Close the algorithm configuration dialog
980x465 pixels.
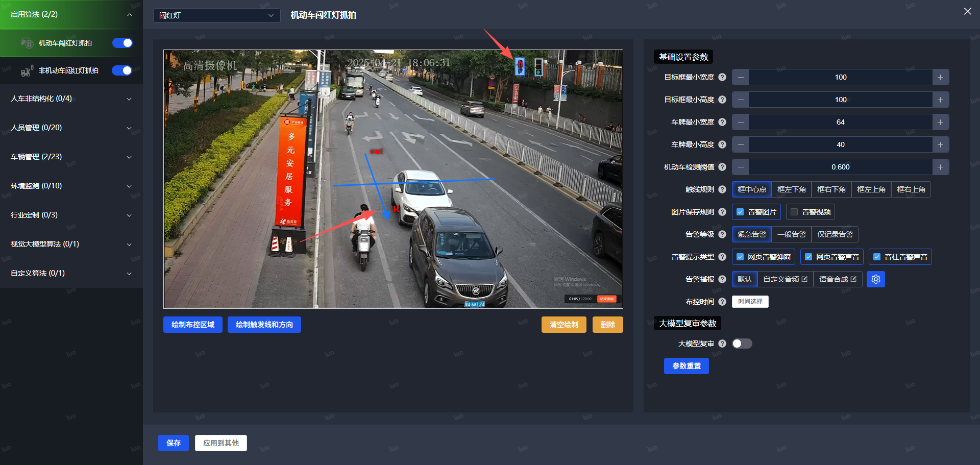pos(967,11)
